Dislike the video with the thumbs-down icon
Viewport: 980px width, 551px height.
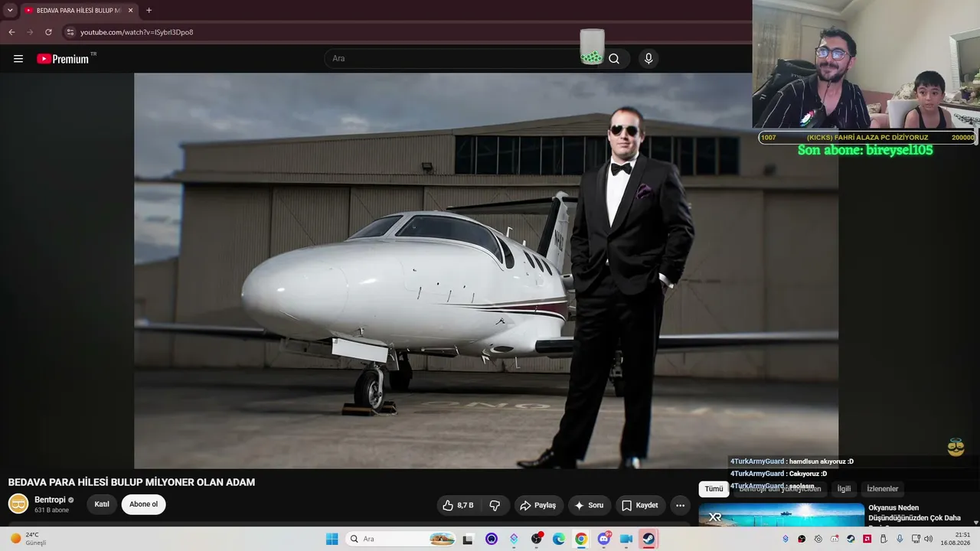[495, 505]
